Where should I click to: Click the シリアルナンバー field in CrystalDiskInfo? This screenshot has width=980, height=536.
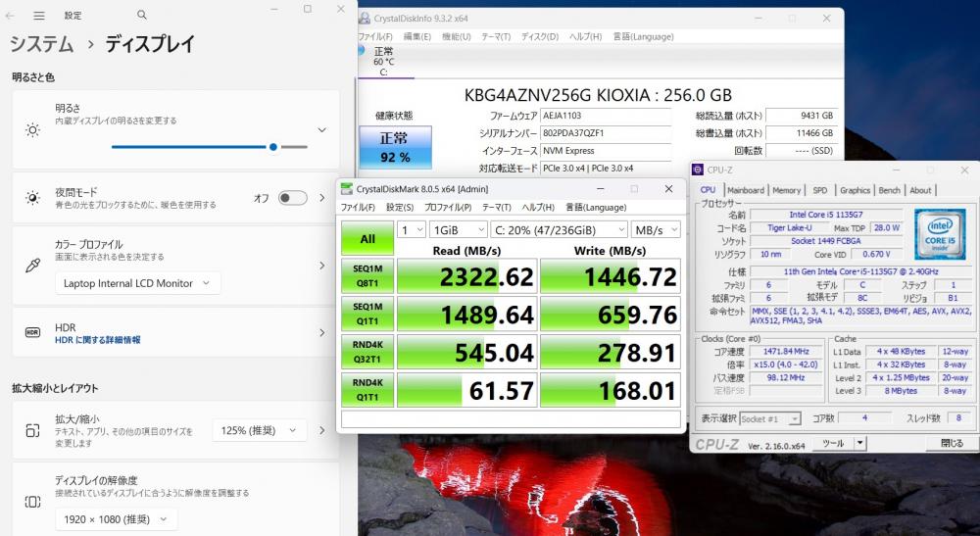tap(606, 133)
